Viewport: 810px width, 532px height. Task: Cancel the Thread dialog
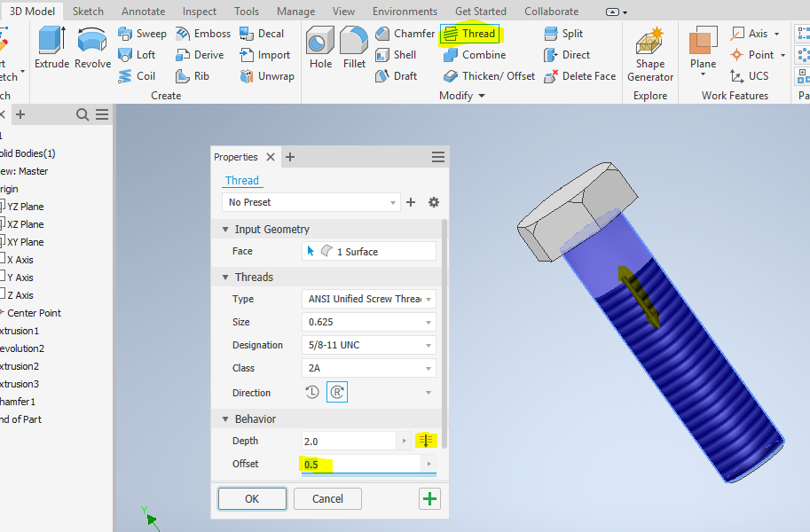tap(327, 499)
